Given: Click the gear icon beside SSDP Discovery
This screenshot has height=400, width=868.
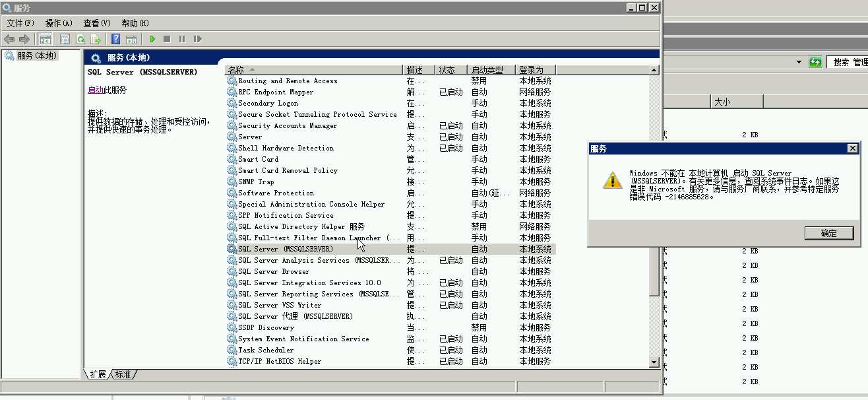Looking at the screenshot, I should tap(232, 327).
